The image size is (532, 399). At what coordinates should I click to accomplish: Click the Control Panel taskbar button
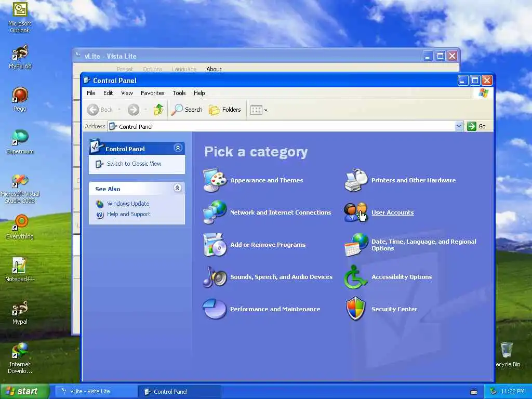pyautogui.click(x=180, y=392)
